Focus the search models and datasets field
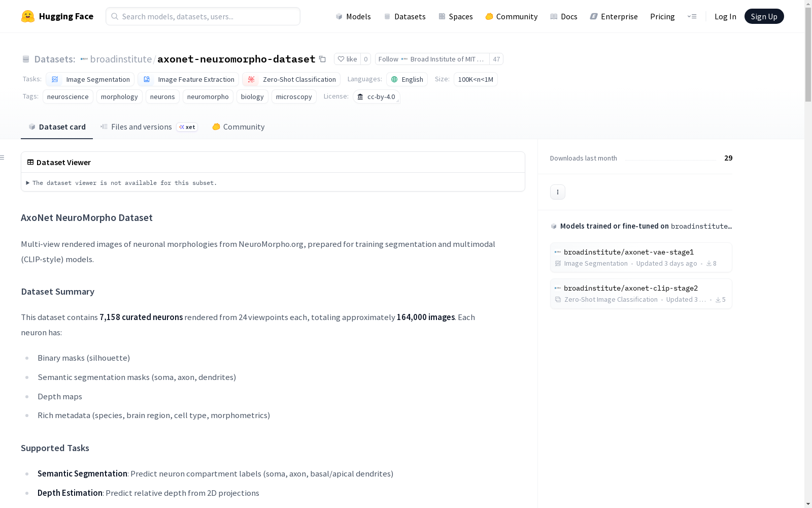Viewport: 812px width, 508px height. 203,16
